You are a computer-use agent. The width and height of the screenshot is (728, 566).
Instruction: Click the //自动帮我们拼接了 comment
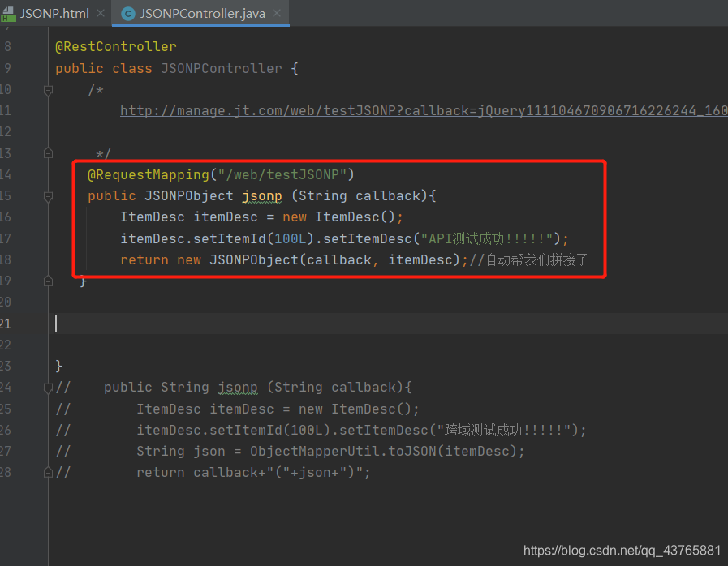[528, 259]
